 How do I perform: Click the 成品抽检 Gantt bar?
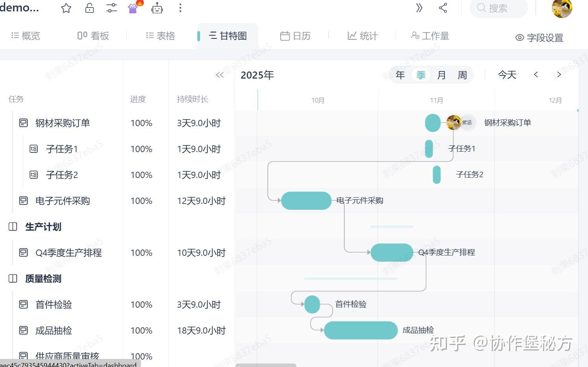point(361,330)
